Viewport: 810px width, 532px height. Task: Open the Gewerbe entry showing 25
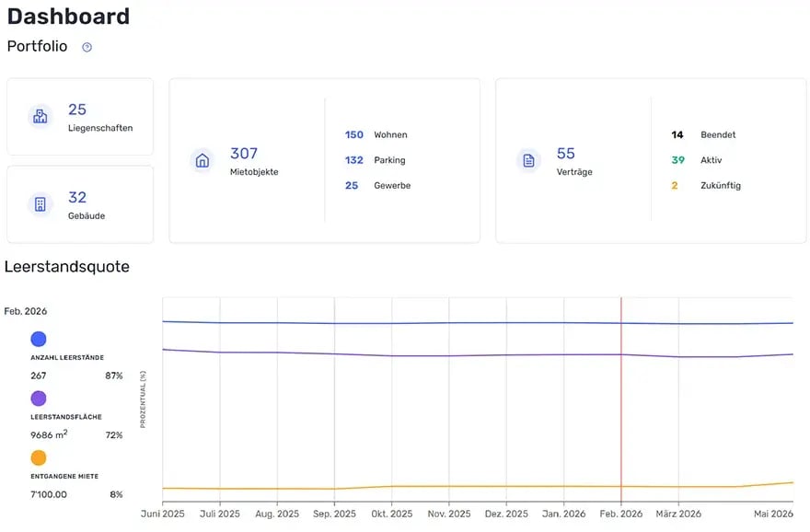coord(353,185)
